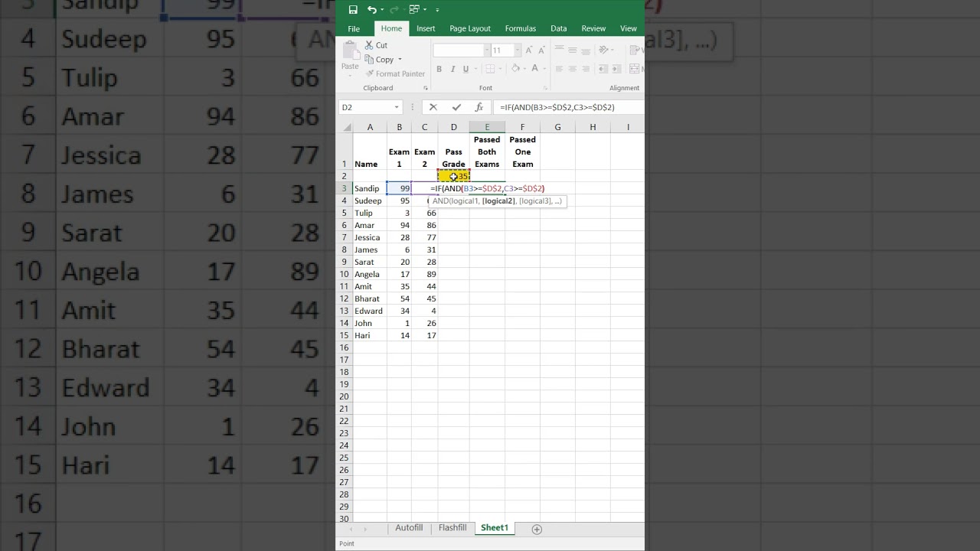The image size is (980, 551).
Task: Click the Redo arrow icon
Action: click(394, 10)
